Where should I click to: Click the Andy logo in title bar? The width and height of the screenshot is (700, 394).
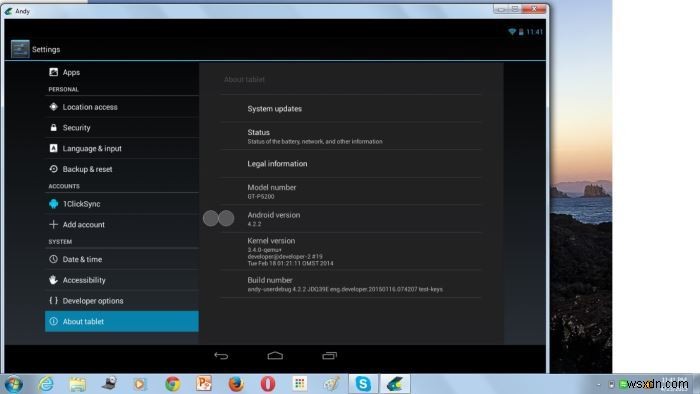(x=8, y=11)
